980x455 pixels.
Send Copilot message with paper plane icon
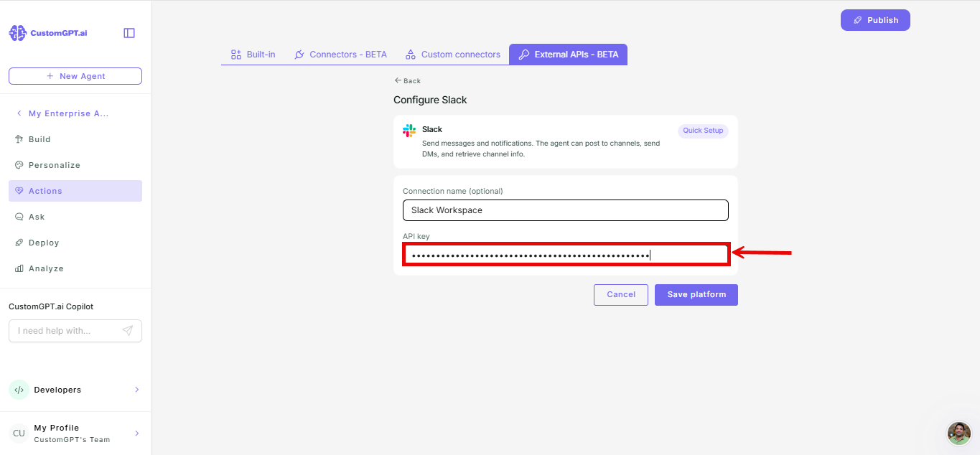pyautogui.click(x=128, y=331)
